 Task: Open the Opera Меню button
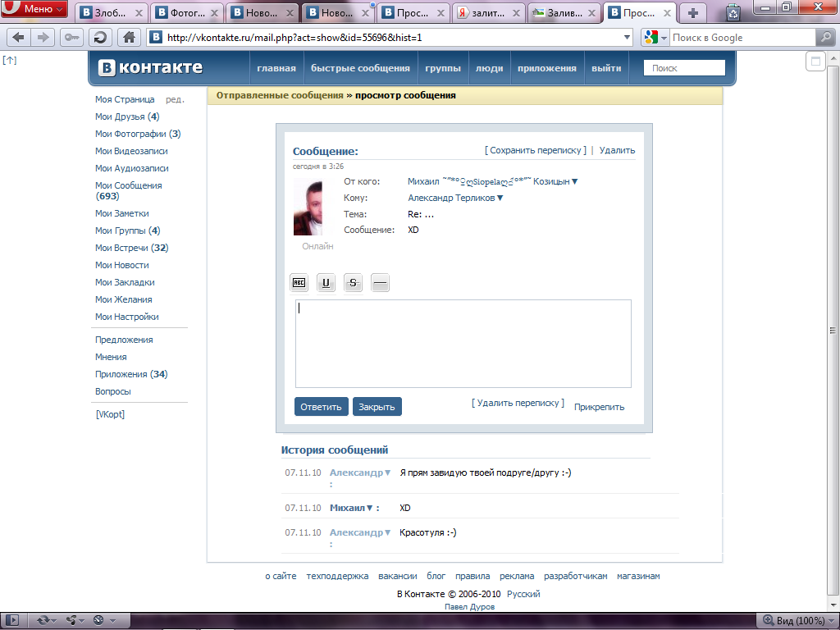pyautogui.click(x=34, y=9)
